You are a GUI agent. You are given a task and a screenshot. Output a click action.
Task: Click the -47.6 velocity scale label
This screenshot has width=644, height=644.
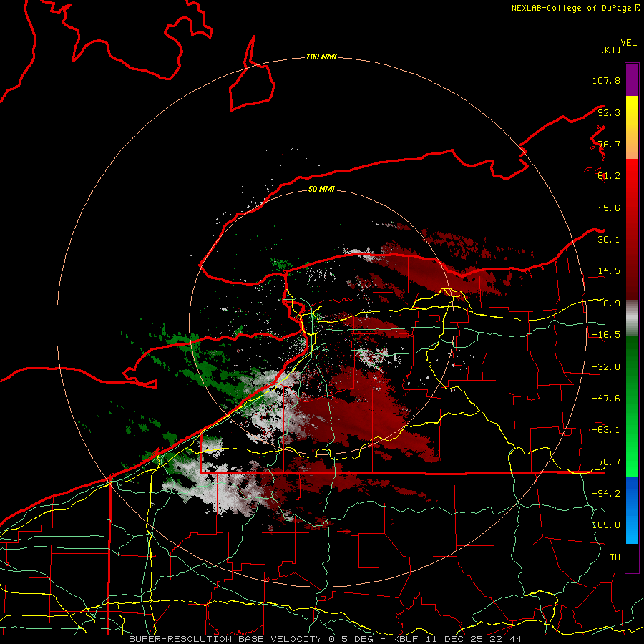(x=606, y=399)
